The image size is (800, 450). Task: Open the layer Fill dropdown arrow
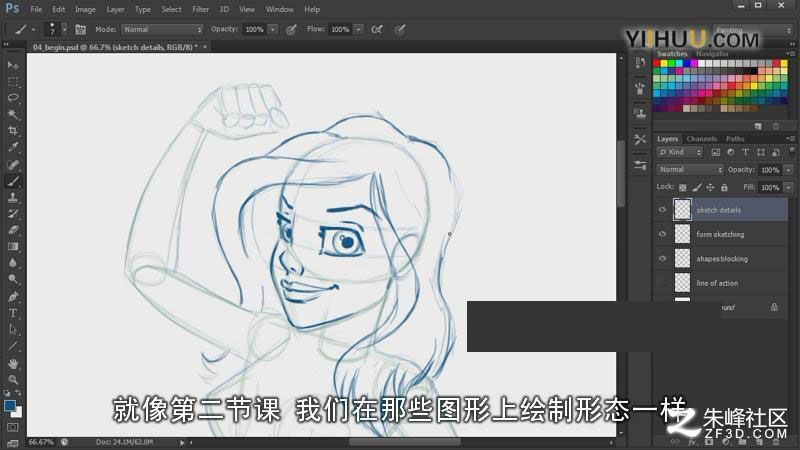[788, 187]
